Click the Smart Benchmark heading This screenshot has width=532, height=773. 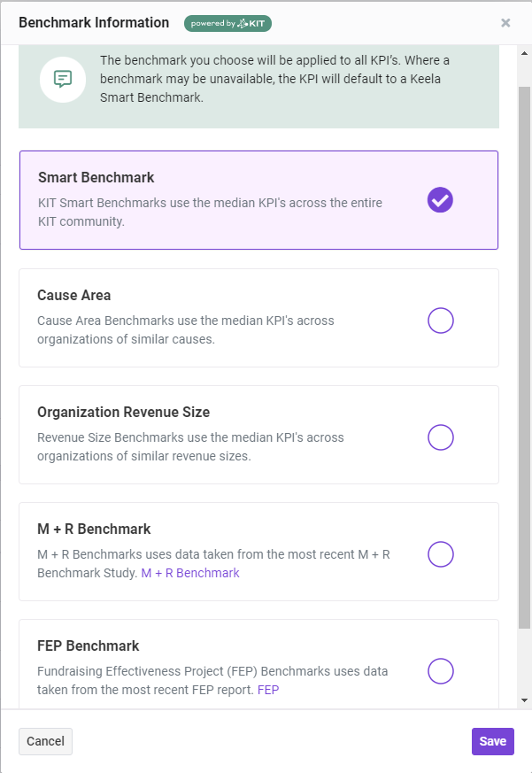pyautogui.click(x=96, y=177)
